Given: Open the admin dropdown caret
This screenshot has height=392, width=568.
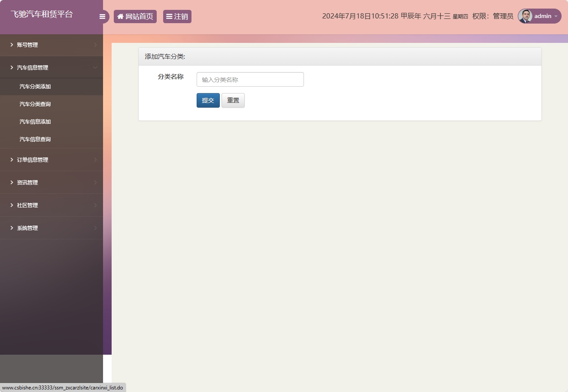Looking at the screenshot, I should (556, 16).
